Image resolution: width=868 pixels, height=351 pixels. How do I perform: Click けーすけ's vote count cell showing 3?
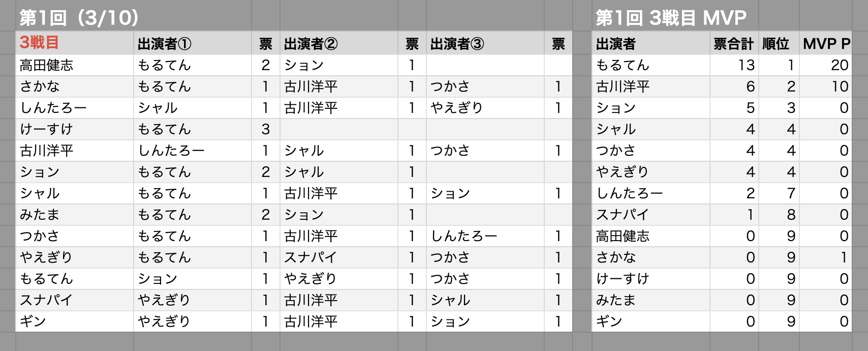click(265, 129)
